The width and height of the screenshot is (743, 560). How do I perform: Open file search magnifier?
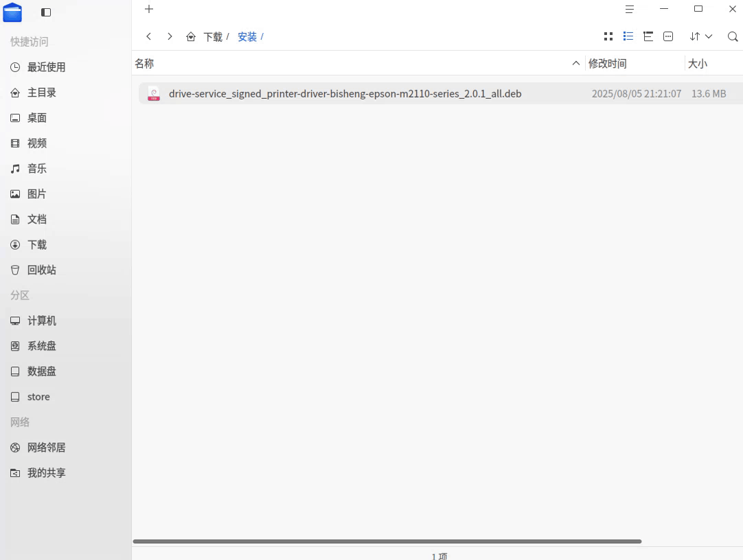733,36
